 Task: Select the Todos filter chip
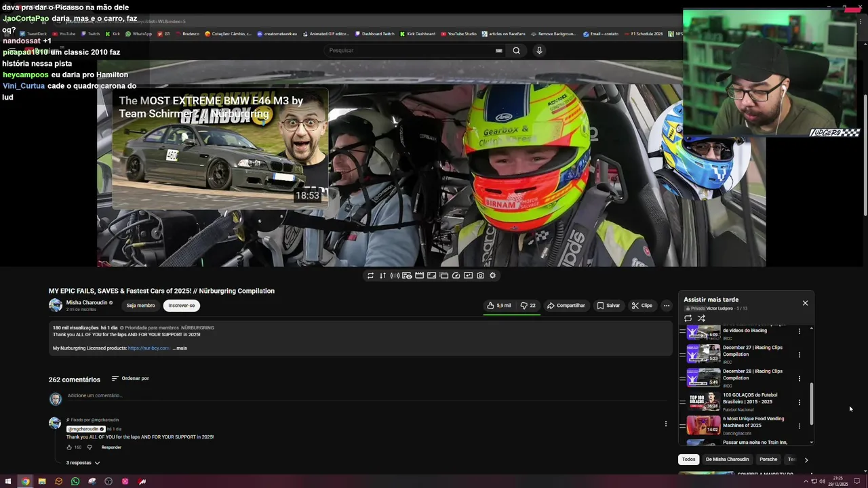coord(688,460)
